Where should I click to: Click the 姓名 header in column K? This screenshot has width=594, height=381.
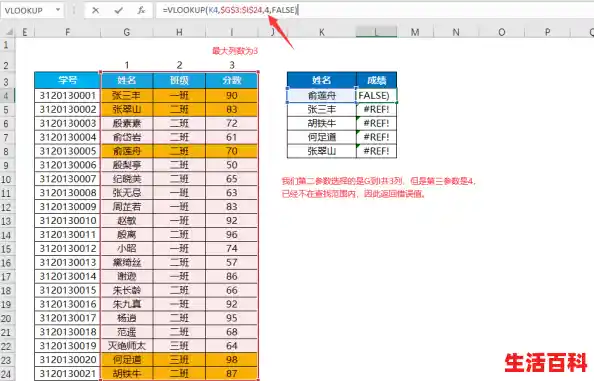point(322,80)
